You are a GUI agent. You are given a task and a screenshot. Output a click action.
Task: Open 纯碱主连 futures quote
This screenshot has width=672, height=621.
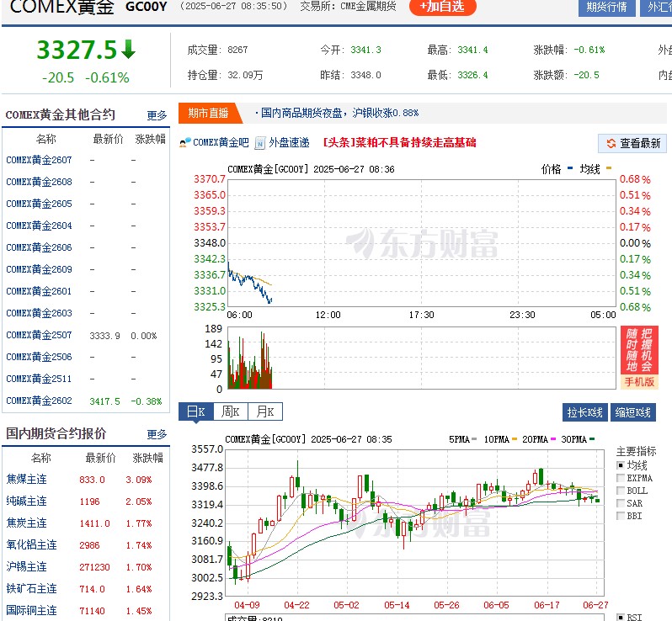point(27,501)
